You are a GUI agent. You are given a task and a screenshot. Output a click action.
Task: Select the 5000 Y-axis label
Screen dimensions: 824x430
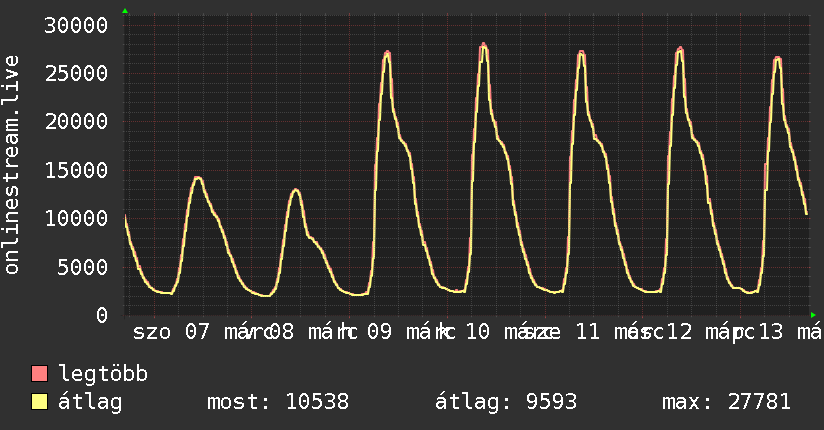pos(84,267)
